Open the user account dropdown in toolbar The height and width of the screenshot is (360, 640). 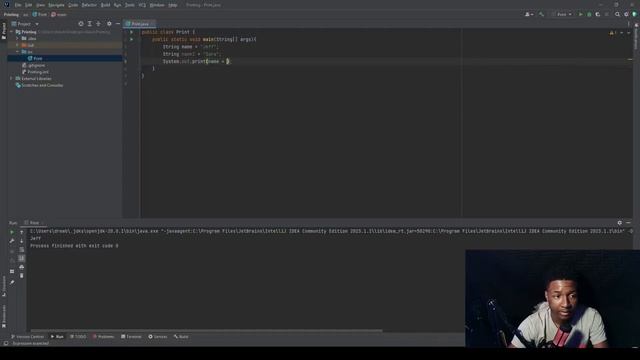[x=529, y=14]
